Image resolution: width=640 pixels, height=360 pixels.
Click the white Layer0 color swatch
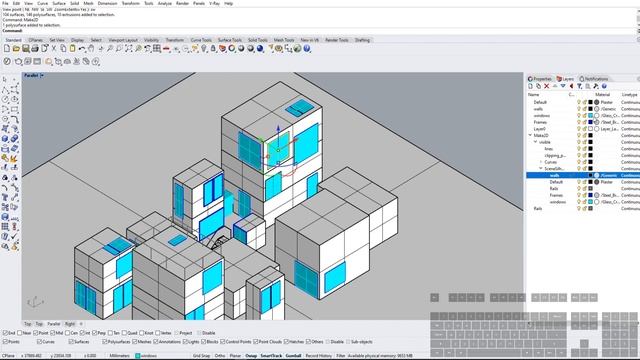pyautogui.click(x=591, y=129)
